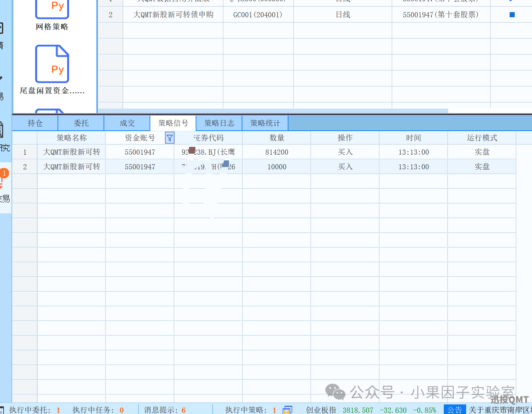Screen dimensions: 532x414
Task: Click the 数量 column header
Action: click(277, 138)
